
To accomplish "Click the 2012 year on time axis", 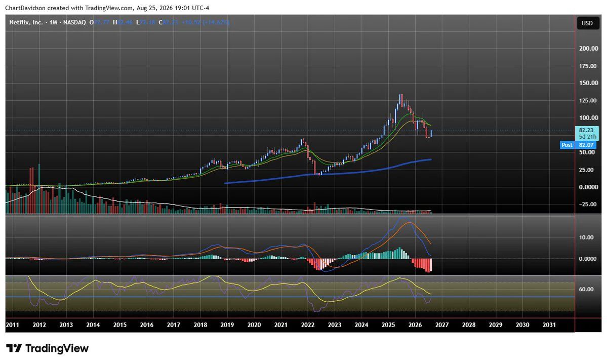I will pos(39,325).
